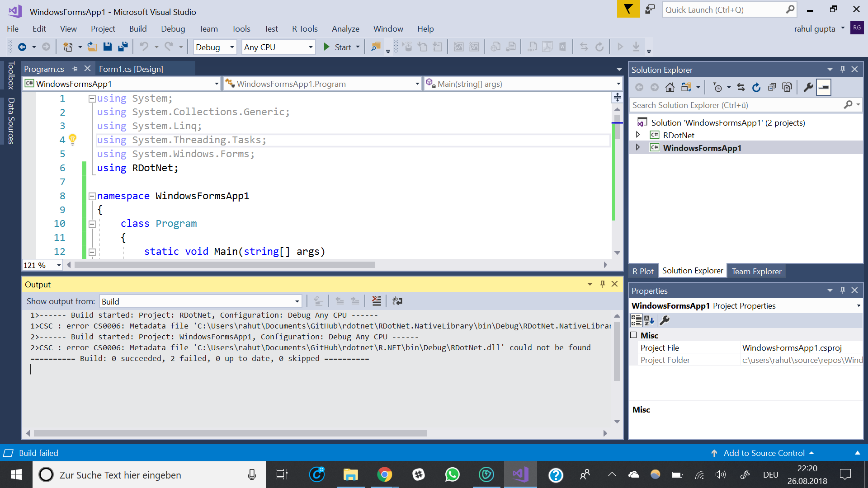This screenshot has width=868, height=488.
Task: Click Add to Source Control
Action: (764, 453)
